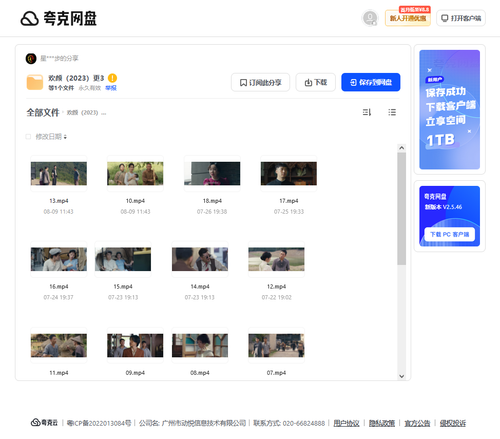The image size is (500, 439).
Task: Click the blue 保存到网盘 button
Action: point(371,82)
